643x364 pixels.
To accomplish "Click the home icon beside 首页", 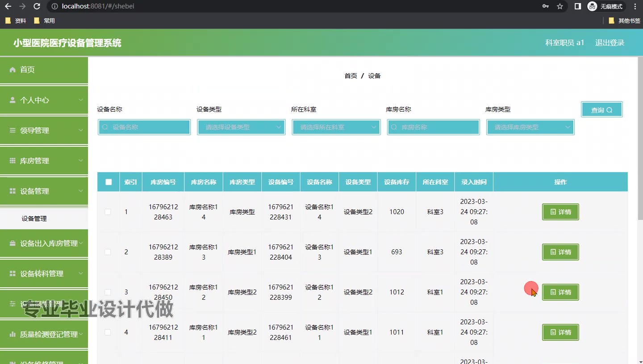I will click(x=13, y=70).
